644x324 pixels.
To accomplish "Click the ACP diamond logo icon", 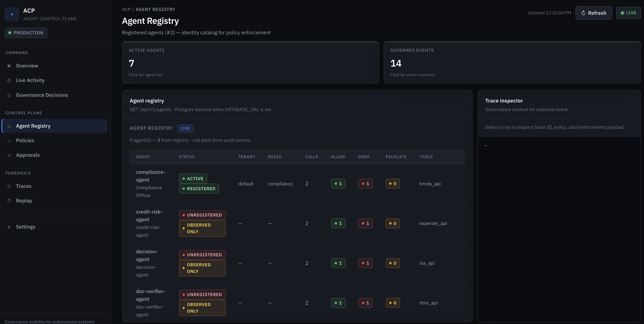I will click(x=12, y=14).
